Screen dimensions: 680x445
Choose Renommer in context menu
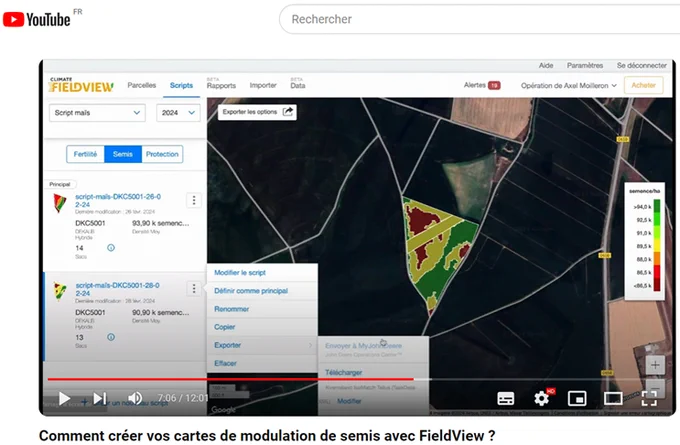click(262, 309)
